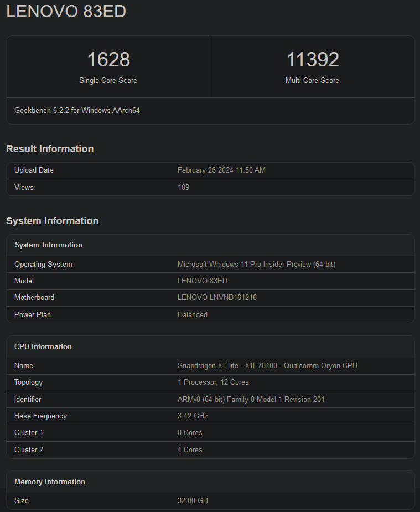Click the memory size 32.00 GB value
The height and width of the screenshot is (512, 420).
tap(193, 501)
